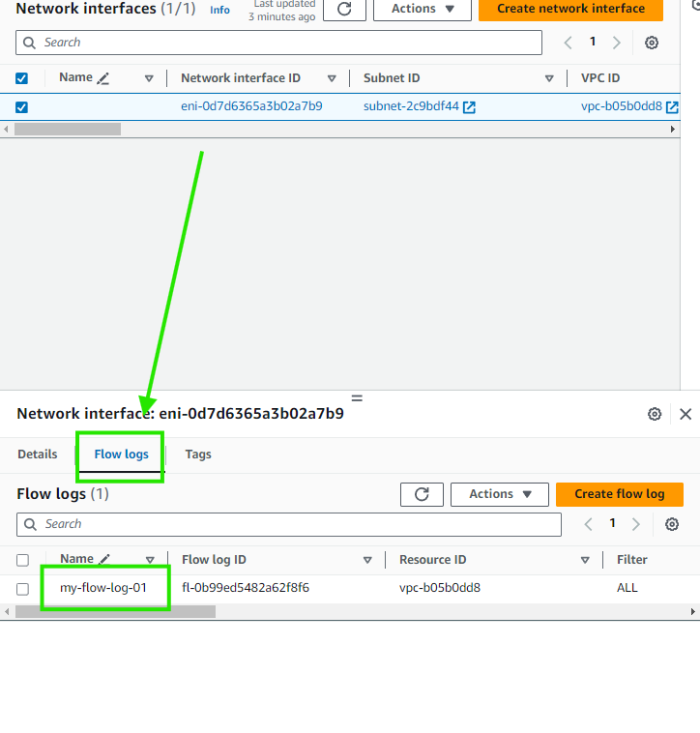700x733 pixels.
Task: Click Create network interface button
Action: click(x=570, y=9)
